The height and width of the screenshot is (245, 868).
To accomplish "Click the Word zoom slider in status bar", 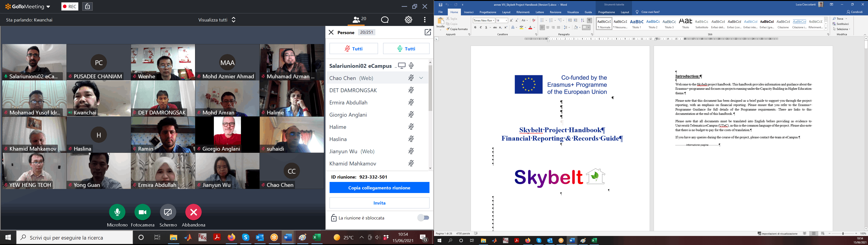I will (x=843, y=233).
